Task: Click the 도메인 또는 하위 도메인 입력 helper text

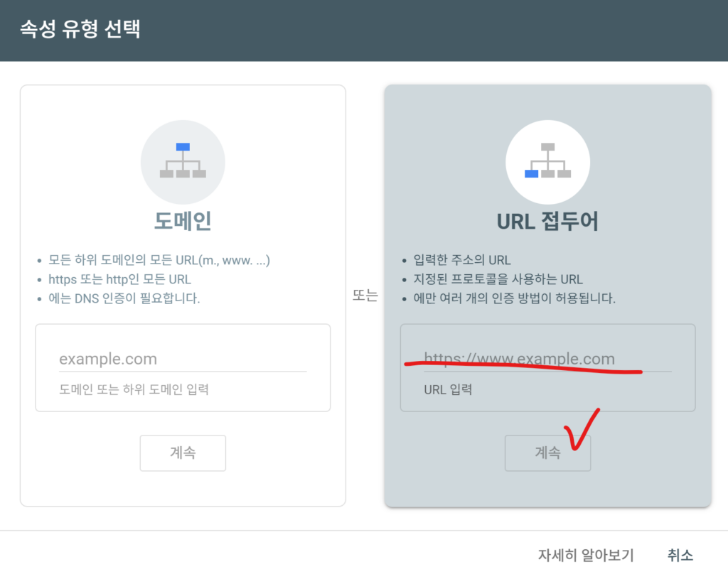Action: tap(134, 389)
